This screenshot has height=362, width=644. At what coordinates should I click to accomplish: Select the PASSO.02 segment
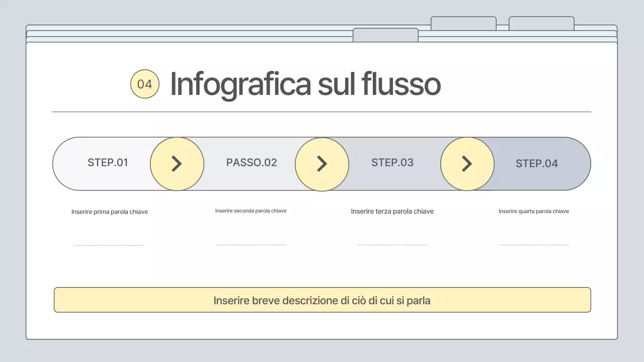click(x=251, y=163)
